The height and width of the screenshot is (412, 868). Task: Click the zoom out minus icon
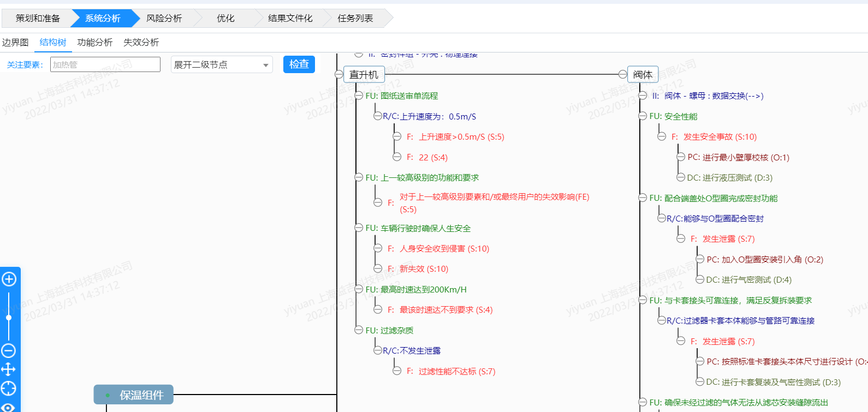(9, 350)
